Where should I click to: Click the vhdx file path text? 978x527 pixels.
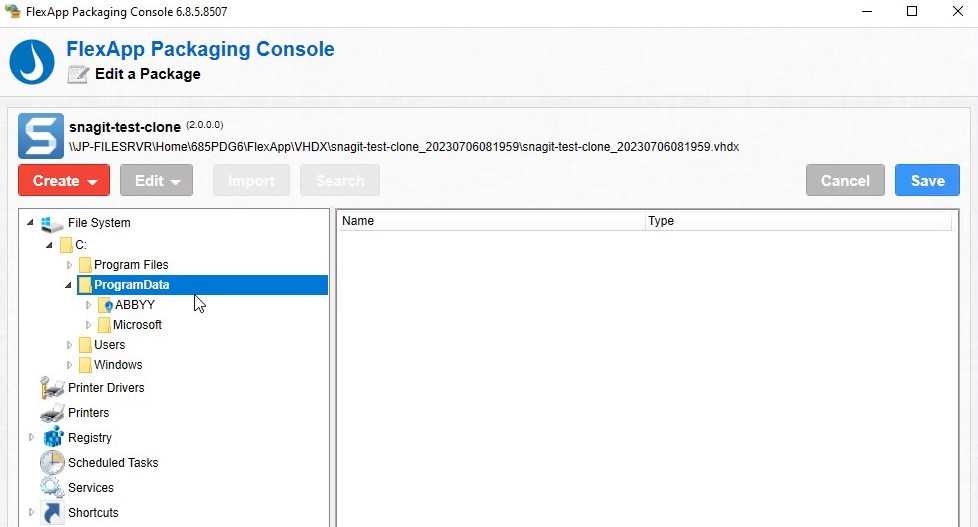click(404, 147)
